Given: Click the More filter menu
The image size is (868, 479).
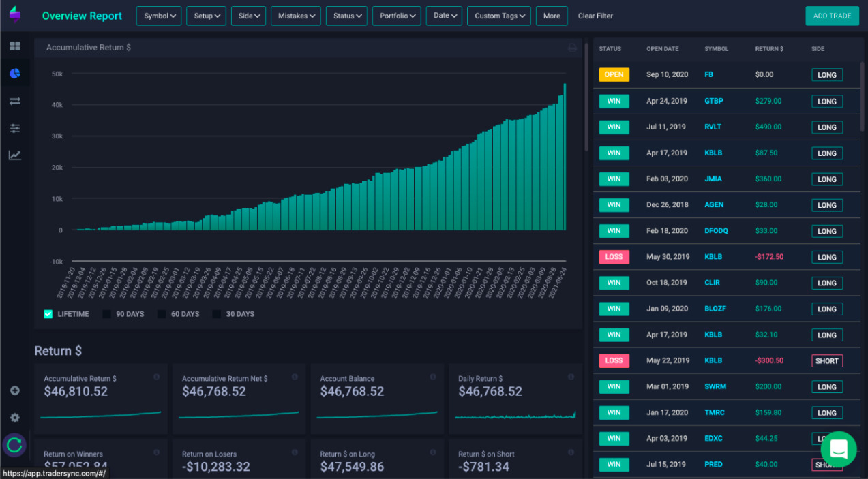Looking at the screenshot, I should [x=552, y=16].
